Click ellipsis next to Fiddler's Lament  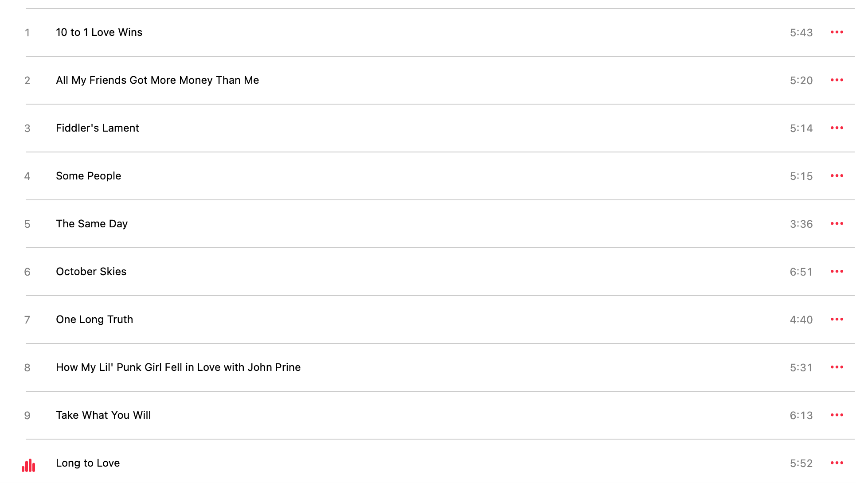pyautogui.click(x=837, y=128)
